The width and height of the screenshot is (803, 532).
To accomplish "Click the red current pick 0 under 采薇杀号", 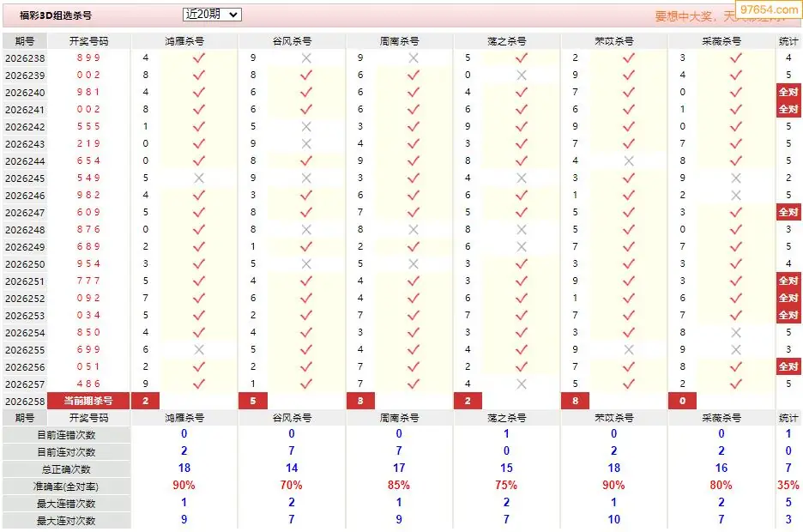I will (682, 401).
